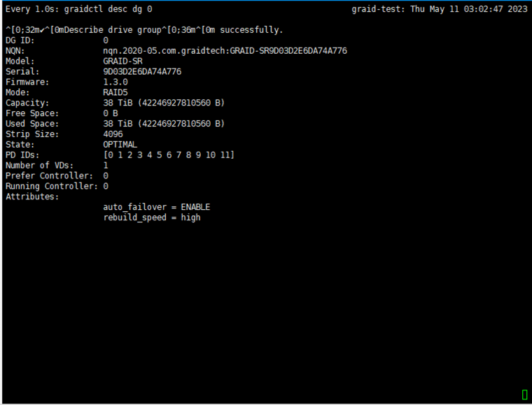The image size is (532, 405).
Task: Click the Strip Size value 4096
Action: pyautogui.click(x=113, y=134)
